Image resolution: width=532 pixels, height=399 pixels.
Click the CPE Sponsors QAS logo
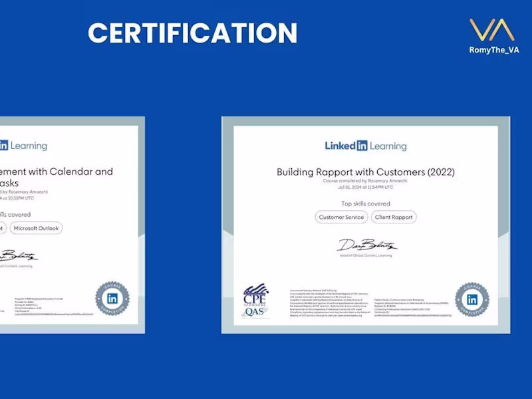pos(255,301)
